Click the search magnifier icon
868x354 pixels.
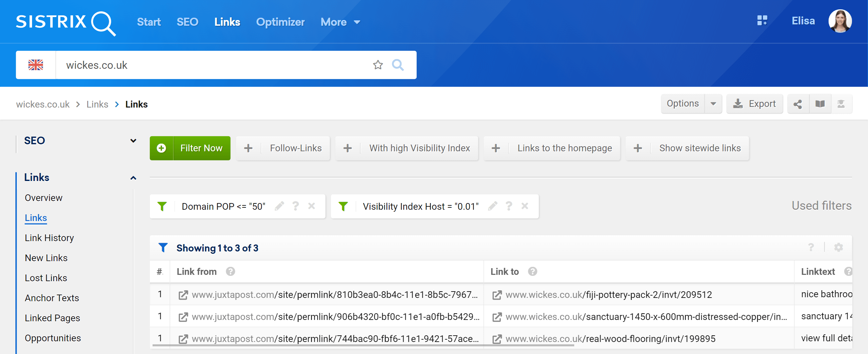[398, 65]
